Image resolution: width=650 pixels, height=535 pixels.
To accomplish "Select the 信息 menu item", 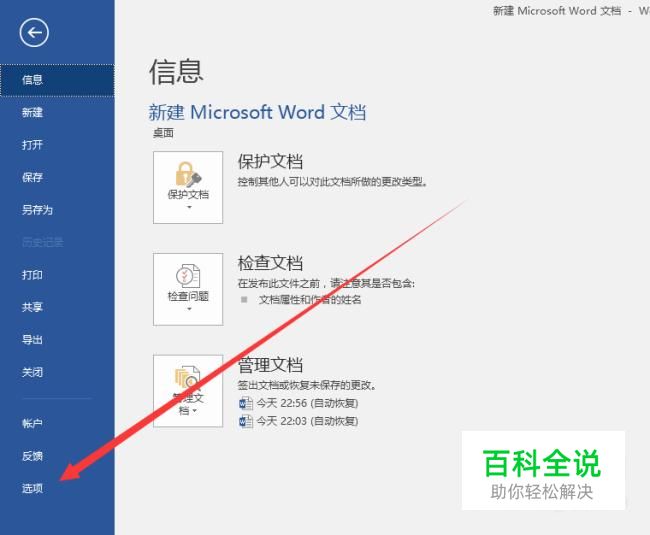I will 57,80.
